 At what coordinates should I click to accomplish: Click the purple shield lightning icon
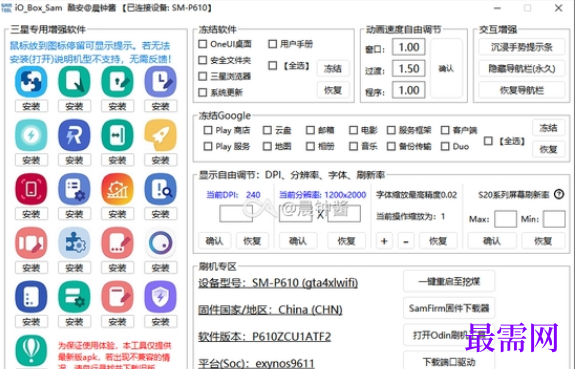click(160, 297)
